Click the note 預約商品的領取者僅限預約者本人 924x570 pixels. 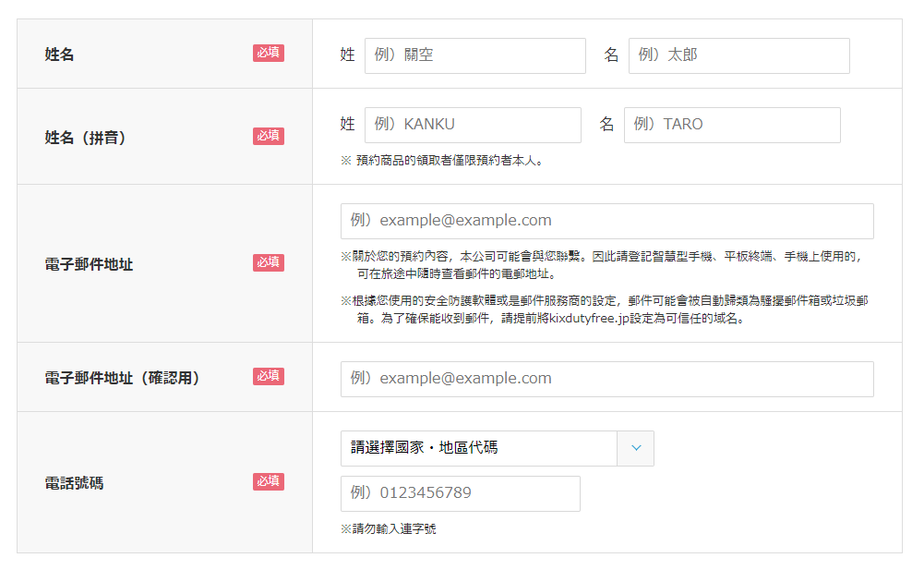click(x=442, y=161)
